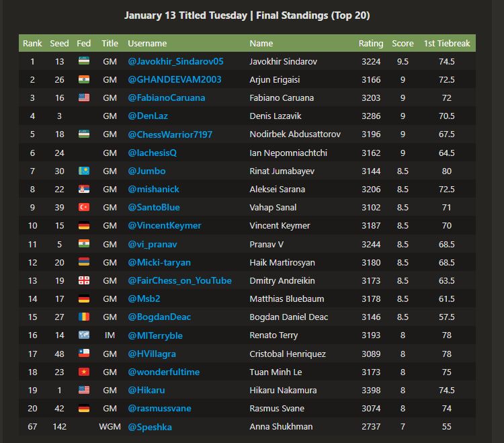The image size is (504, 443).
Task: Click the Seed column header
Action: click(x=59, y=43)
